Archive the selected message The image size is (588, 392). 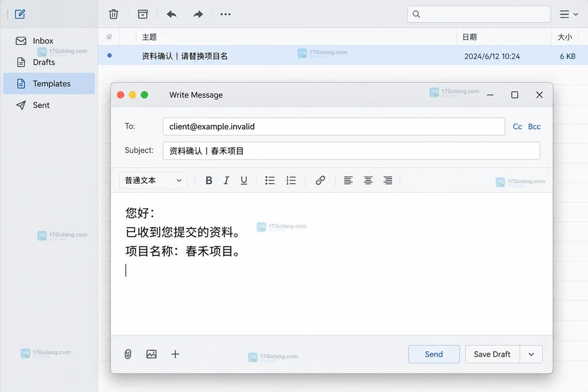[143, 14]
